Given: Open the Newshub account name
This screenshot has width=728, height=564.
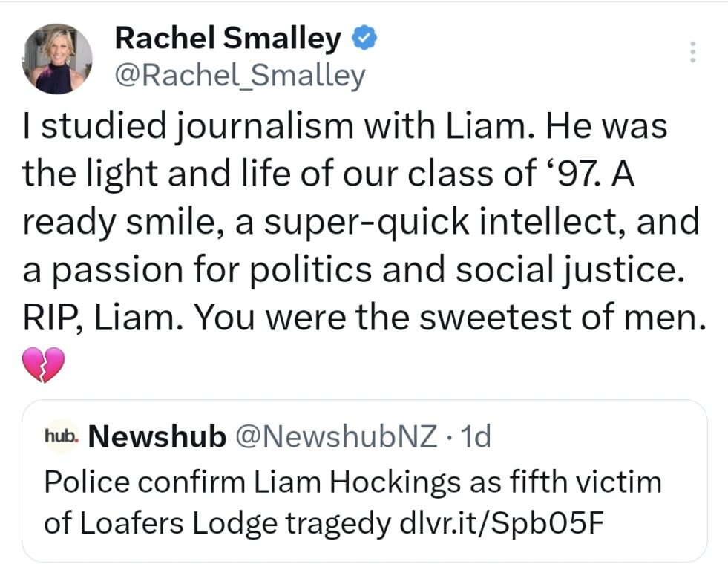Looking at the screenshot, I should (157, 438).
